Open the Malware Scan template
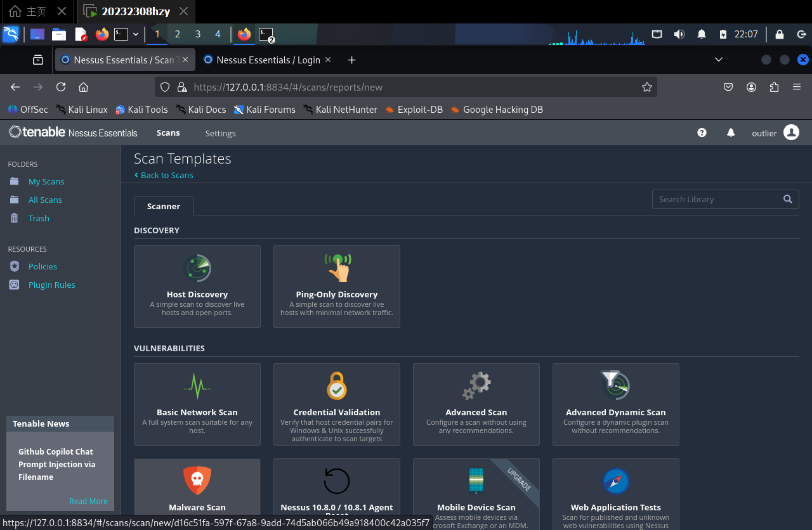 pyautogui.click(x=197, y=487)
